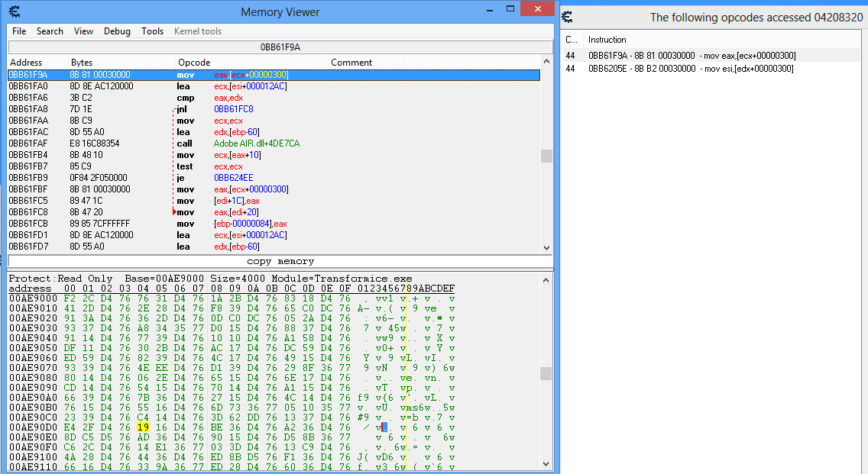Open the Debug menu
This screenshot has width=868, height=474.
(117, 31)
